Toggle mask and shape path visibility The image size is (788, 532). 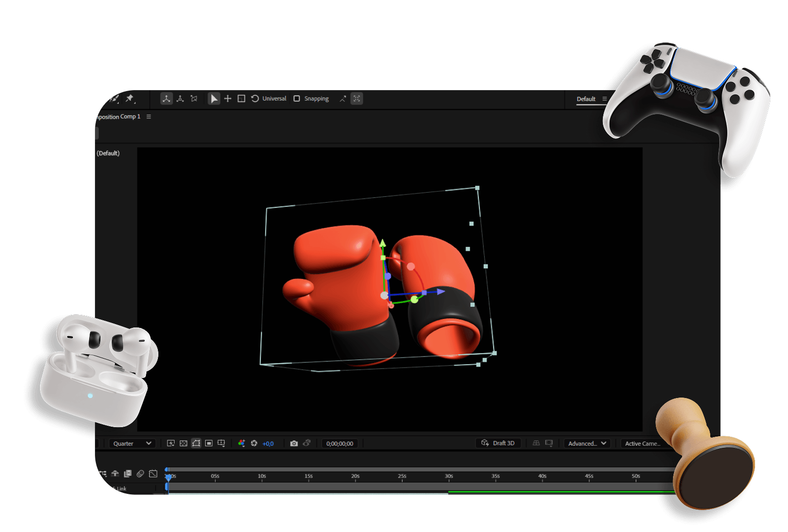(x=196, y=443)
